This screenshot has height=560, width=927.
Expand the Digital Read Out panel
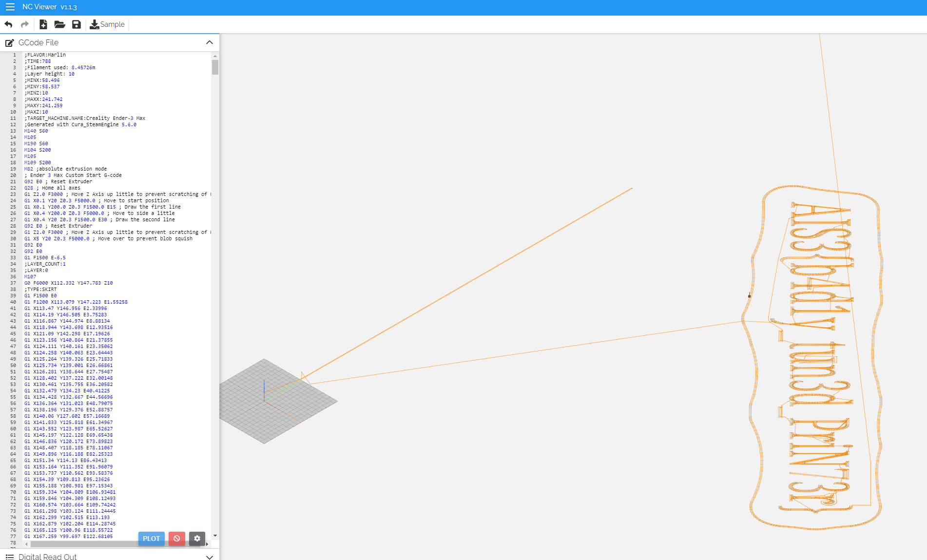coord(210,557)
